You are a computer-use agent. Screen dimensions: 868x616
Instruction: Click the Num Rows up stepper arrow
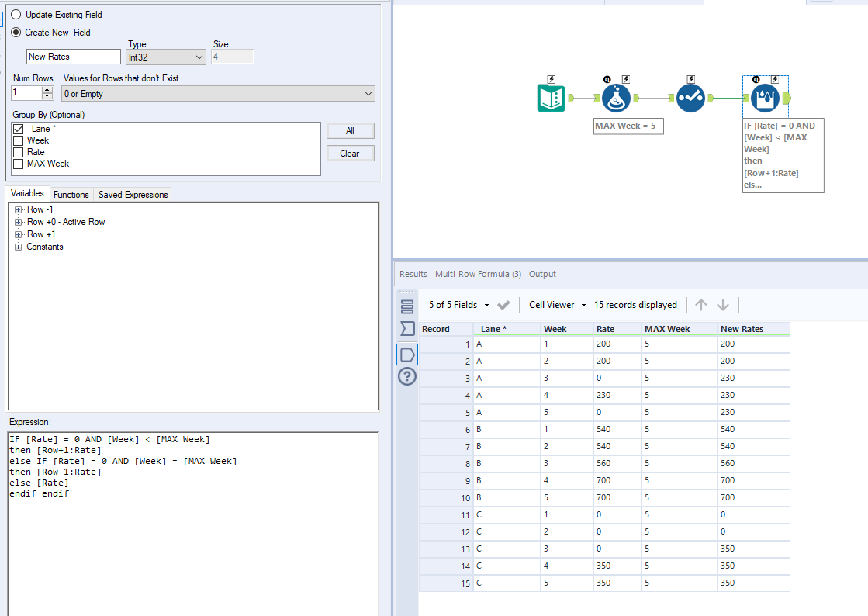tap(47, 88)
